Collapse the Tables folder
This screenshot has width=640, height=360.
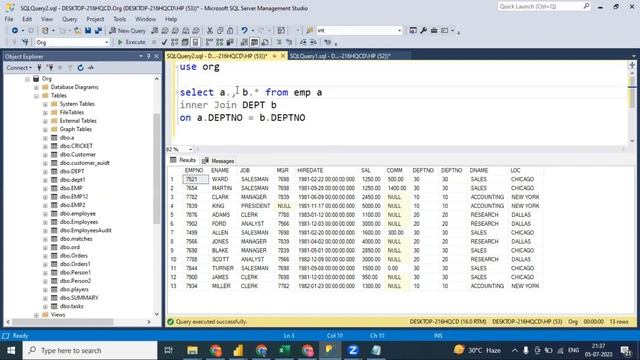click(x=36, y=96)
